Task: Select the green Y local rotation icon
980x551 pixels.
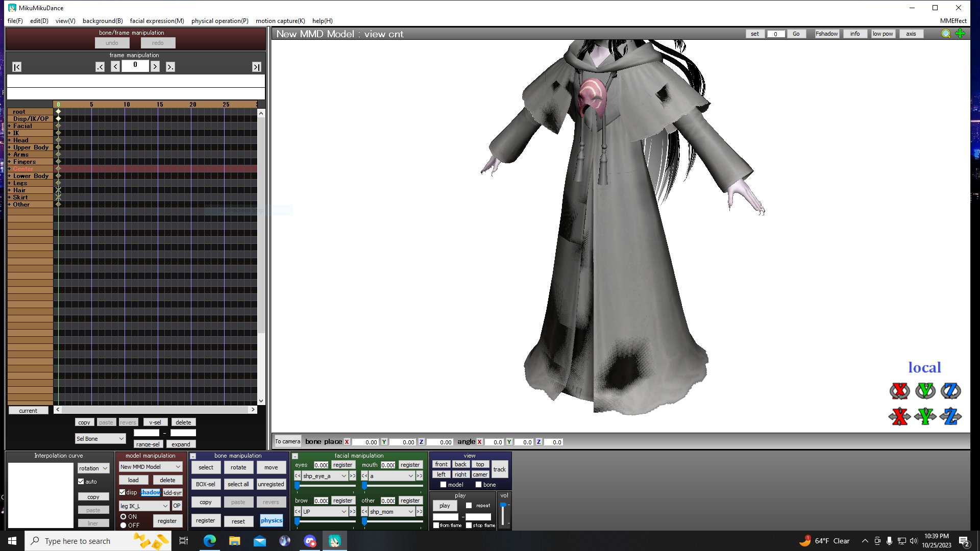Action: pos(925,391)
